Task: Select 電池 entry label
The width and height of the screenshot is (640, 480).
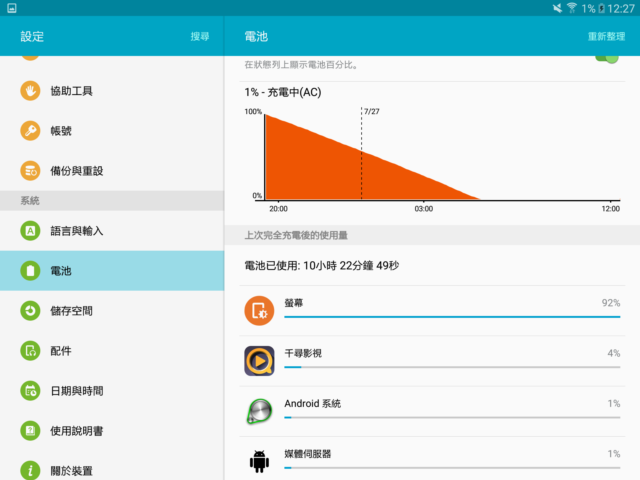Action: (61, 271)
